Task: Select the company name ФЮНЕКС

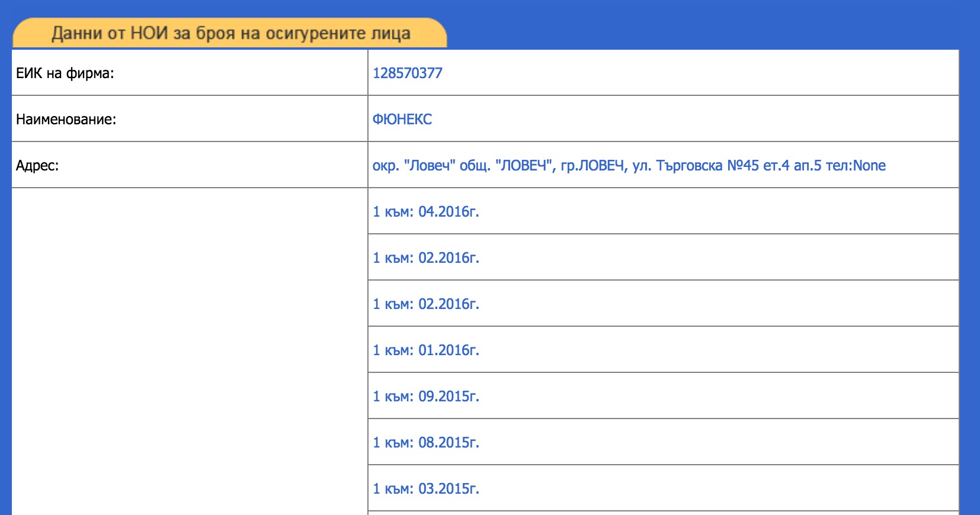Action: 402,119
